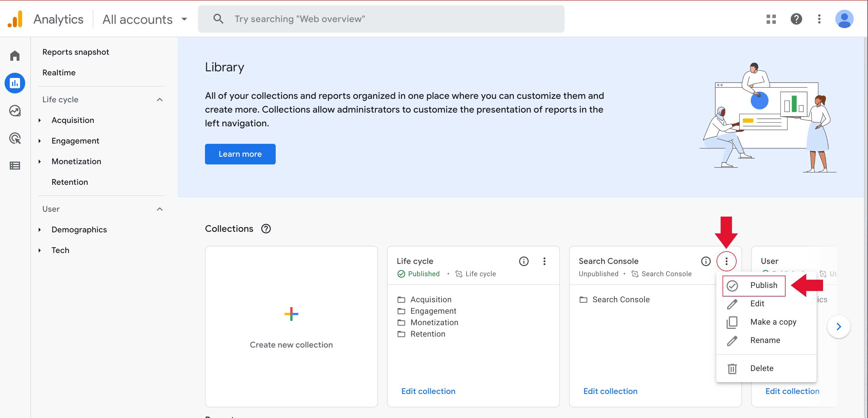Open the Google apps grid icon
Screen dimensions: 868x418
(771, 19)
